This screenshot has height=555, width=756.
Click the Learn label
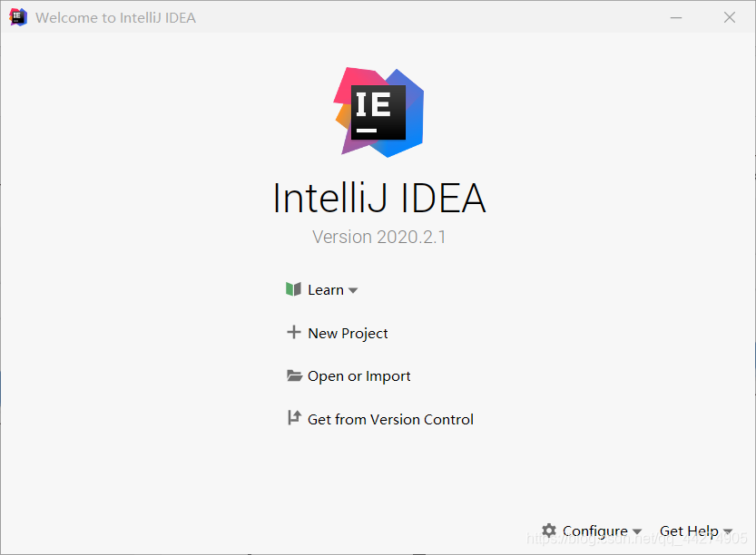tap(325, 288)
